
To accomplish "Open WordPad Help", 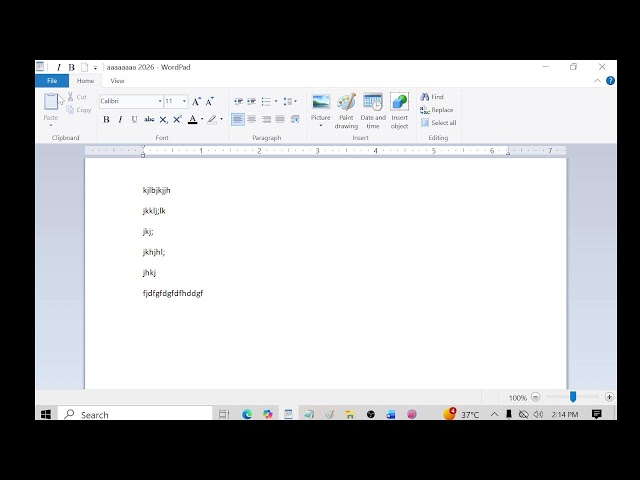I will [610, 81].
